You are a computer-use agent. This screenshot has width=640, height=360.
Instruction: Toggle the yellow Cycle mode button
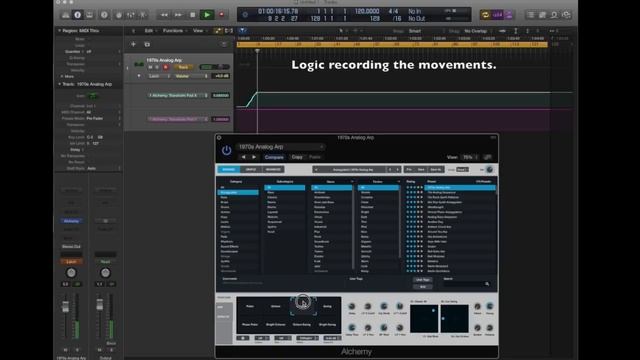pyautogui.click(x=485, y=15)
